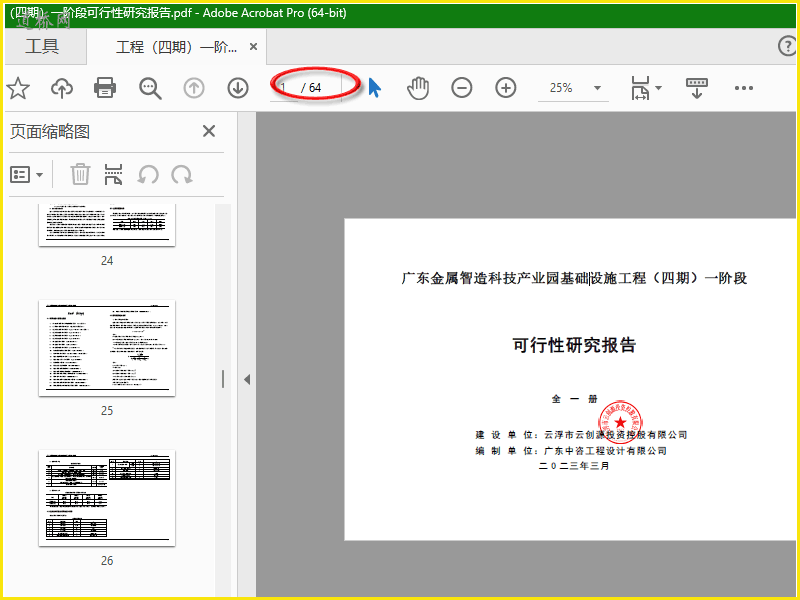Click the 建设单位 line in document
The width and height of the screenshot is (800, 600).
click(581, 435)
